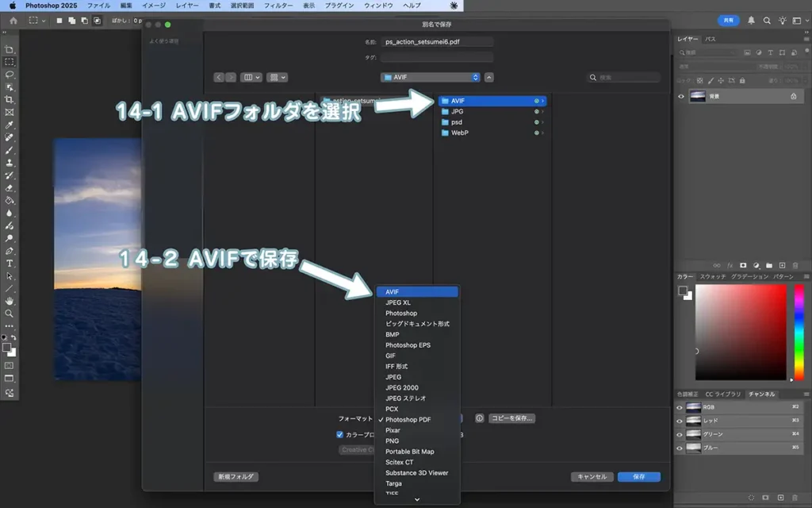Toggle the カラープロファイル checkbox

339,434
